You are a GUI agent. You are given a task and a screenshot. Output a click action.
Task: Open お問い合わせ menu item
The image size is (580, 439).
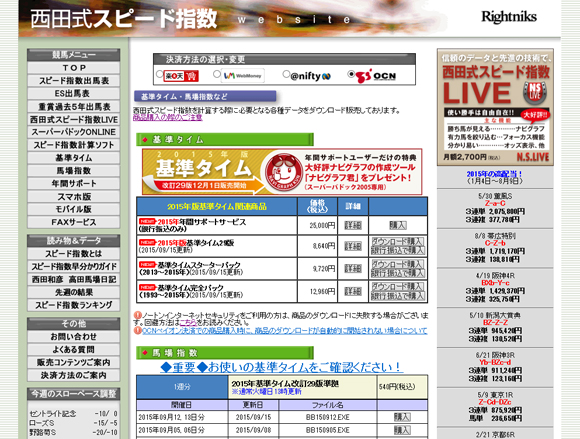point(74,337)
